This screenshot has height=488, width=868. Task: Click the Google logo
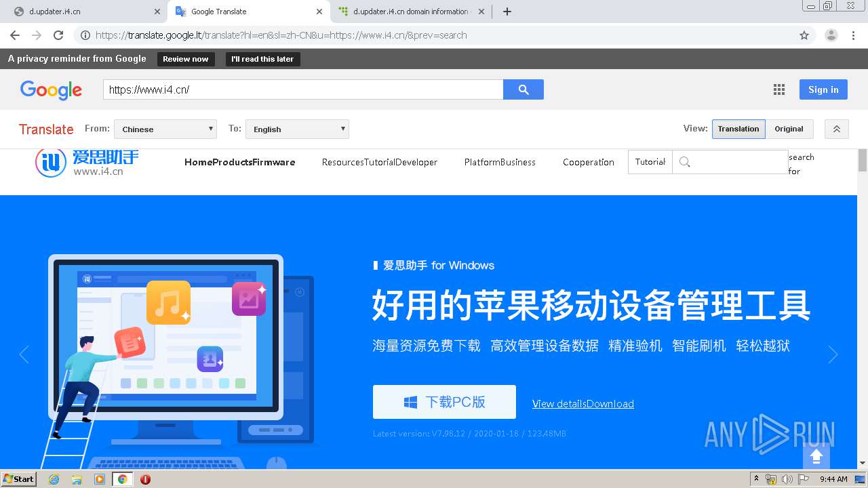pyautogui.click(x=51, y=90)
